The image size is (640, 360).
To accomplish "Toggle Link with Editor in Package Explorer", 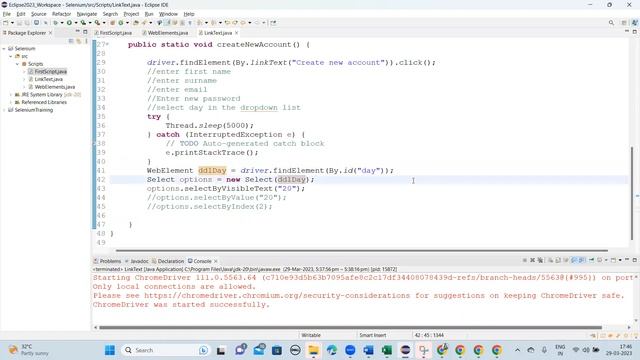I will point(78,41).
